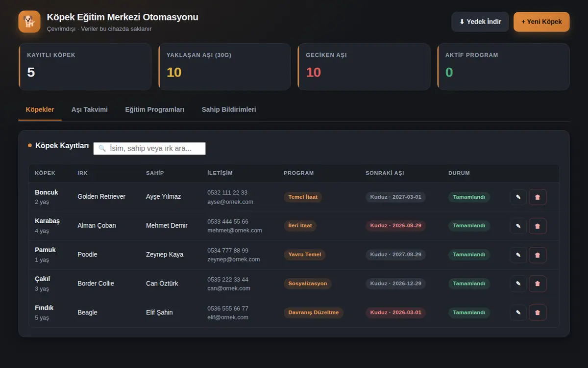Image resolution: width=588 pixels, height=368 pixels.
Task: Select the Yaklaşan Aşı (30G) card
Action: coord(224,67)
